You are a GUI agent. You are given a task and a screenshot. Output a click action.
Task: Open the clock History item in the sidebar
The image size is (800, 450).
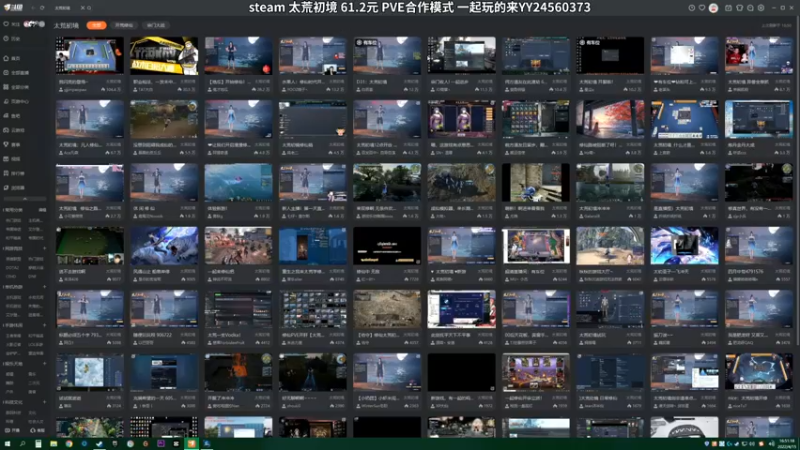[11, 39]
